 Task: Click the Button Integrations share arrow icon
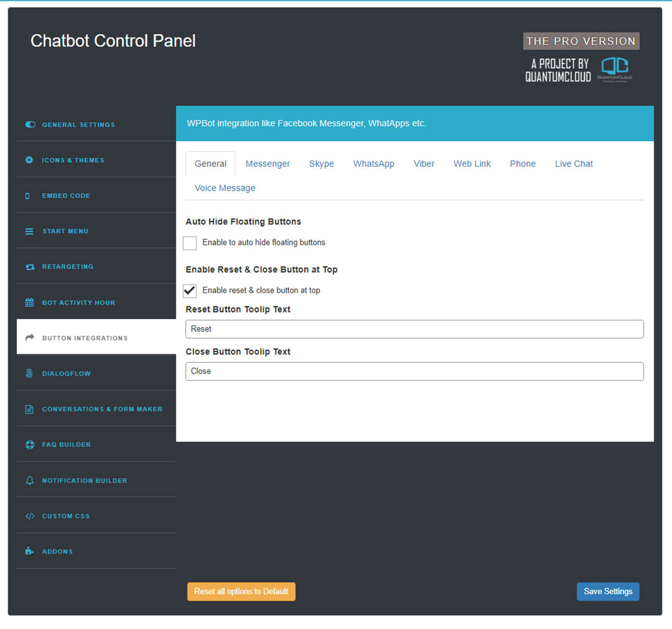tap(30, 338)
